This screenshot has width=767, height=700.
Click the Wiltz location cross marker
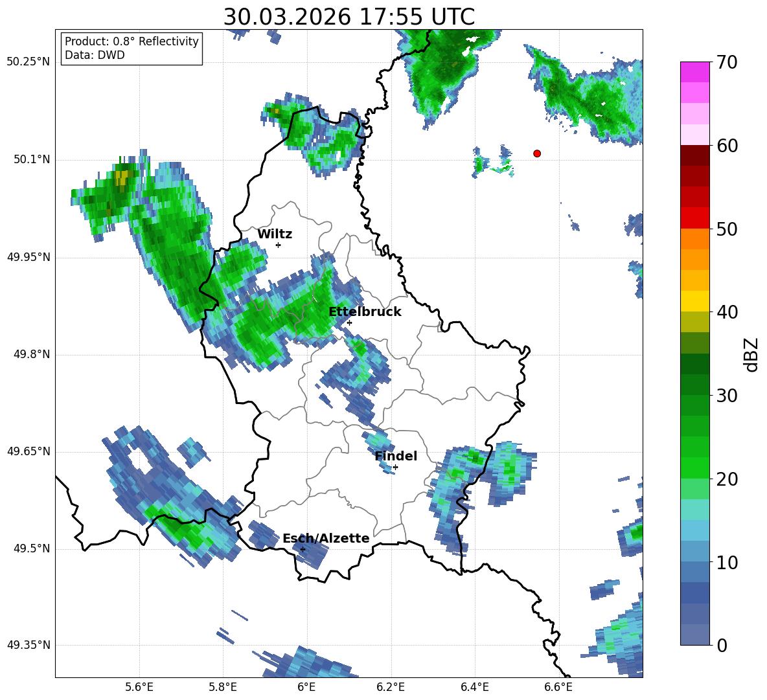tap(279, 245)
